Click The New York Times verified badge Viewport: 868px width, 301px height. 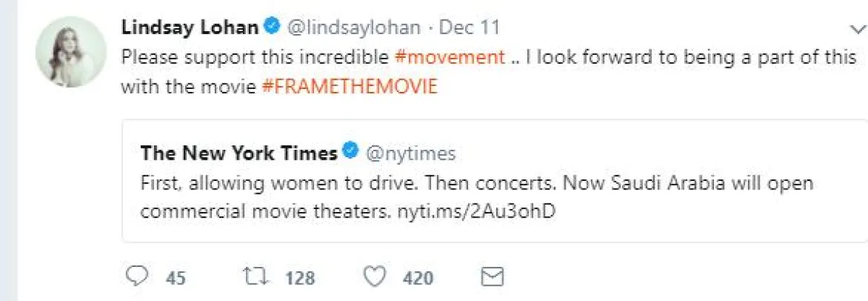click(x=351, y=153)
